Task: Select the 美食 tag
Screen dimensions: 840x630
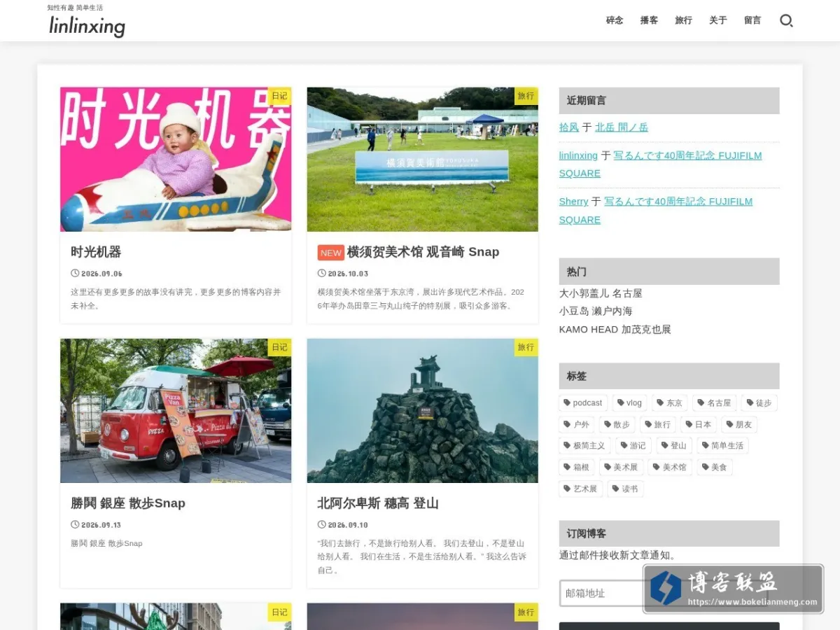Action: point(715,468)
